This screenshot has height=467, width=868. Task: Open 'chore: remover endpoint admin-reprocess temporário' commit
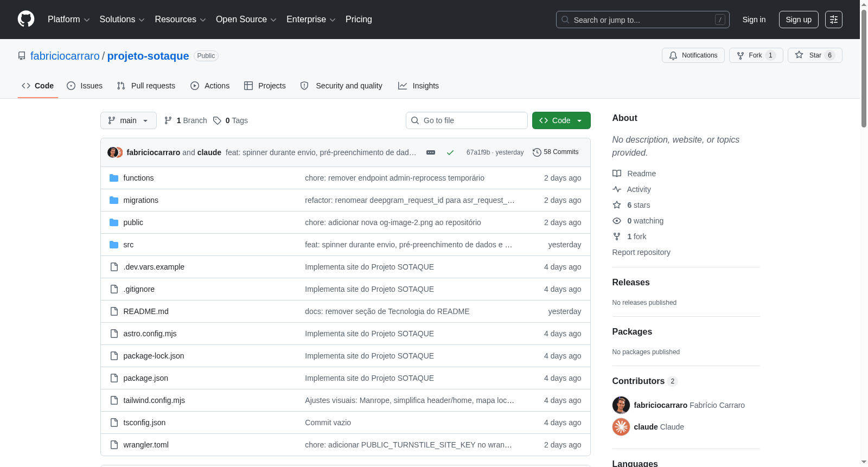[394, 178]
